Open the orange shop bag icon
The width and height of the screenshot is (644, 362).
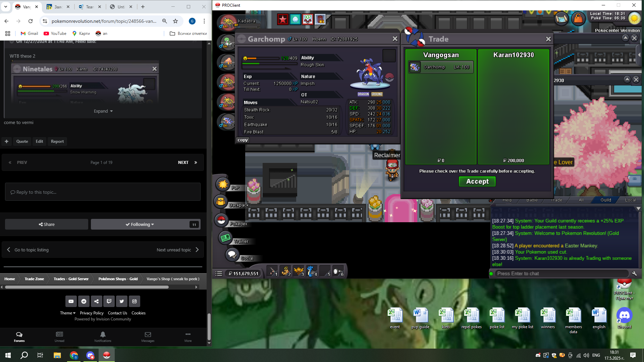(x=578, y=18)
